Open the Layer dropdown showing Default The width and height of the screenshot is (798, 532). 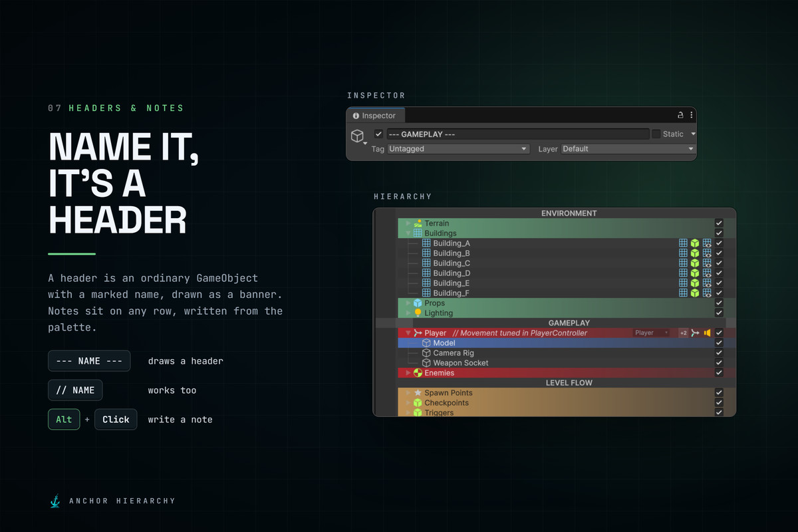628,149
